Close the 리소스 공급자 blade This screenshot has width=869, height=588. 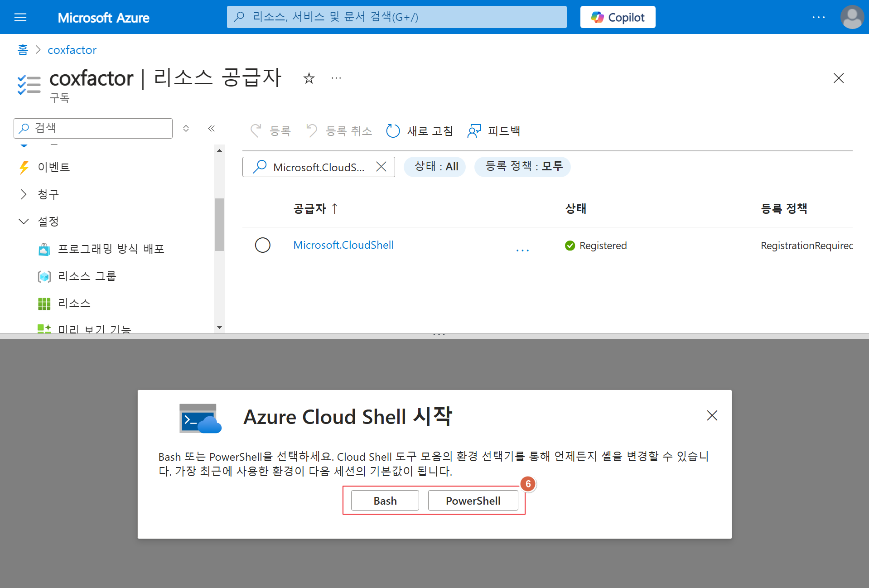coord(839,78)
